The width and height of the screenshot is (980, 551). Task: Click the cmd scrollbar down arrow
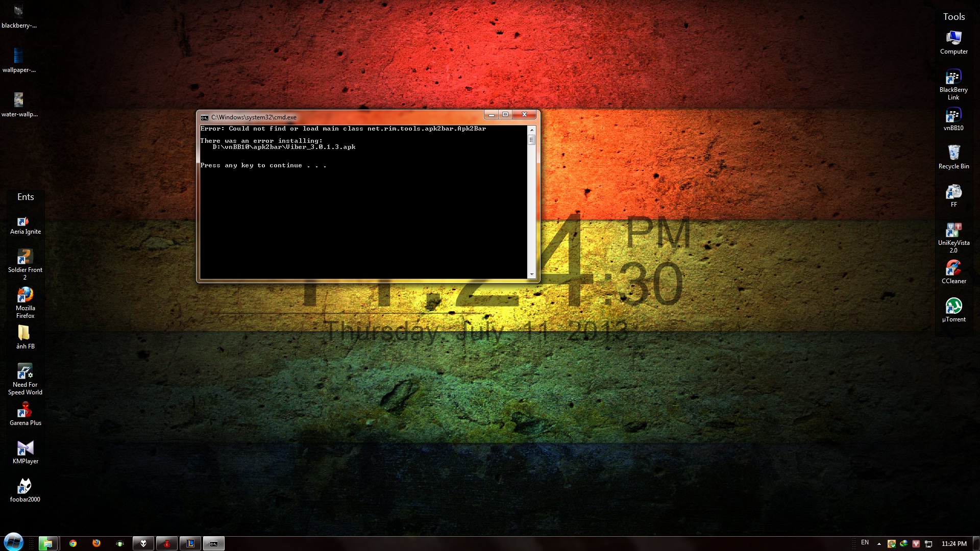tap(531, 274)
